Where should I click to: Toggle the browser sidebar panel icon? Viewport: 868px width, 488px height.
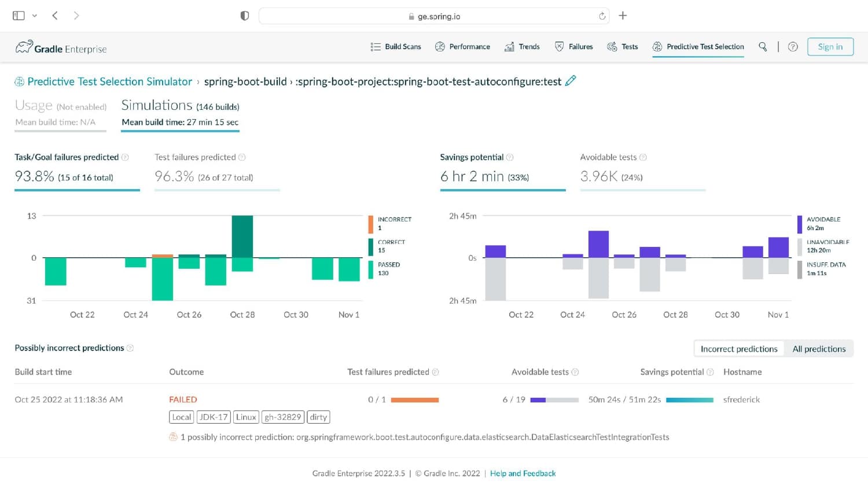click(x=19, y=16)
